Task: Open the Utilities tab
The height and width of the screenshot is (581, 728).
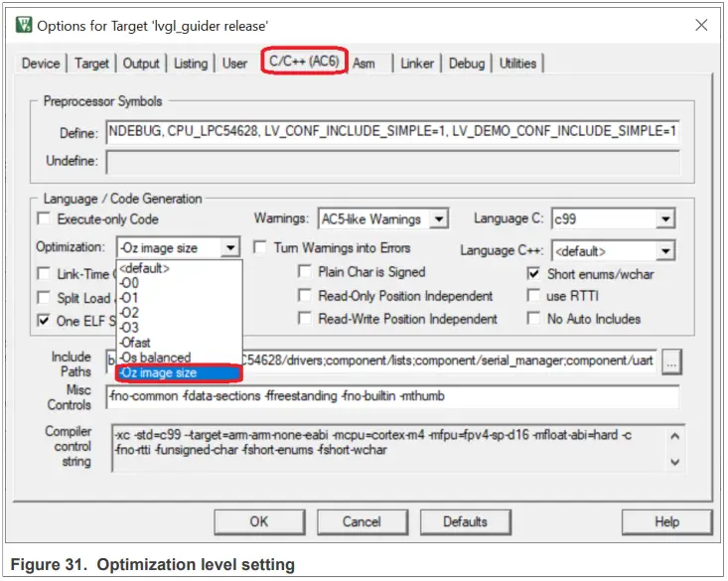Action: [517, 64]
